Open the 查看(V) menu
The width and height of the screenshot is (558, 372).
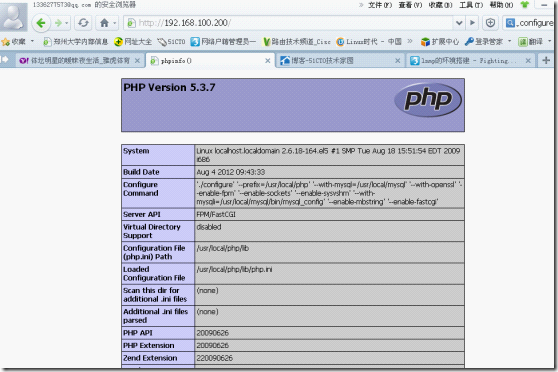pos(410,5)
